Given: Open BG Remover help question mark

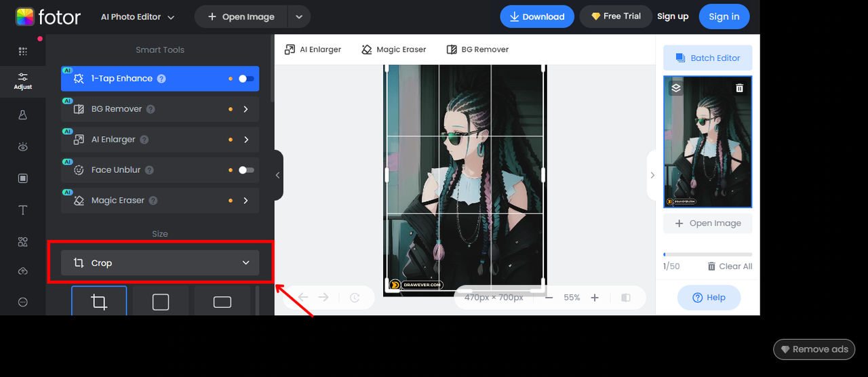Looking at the screenshot, I should (x=151, y=109).
